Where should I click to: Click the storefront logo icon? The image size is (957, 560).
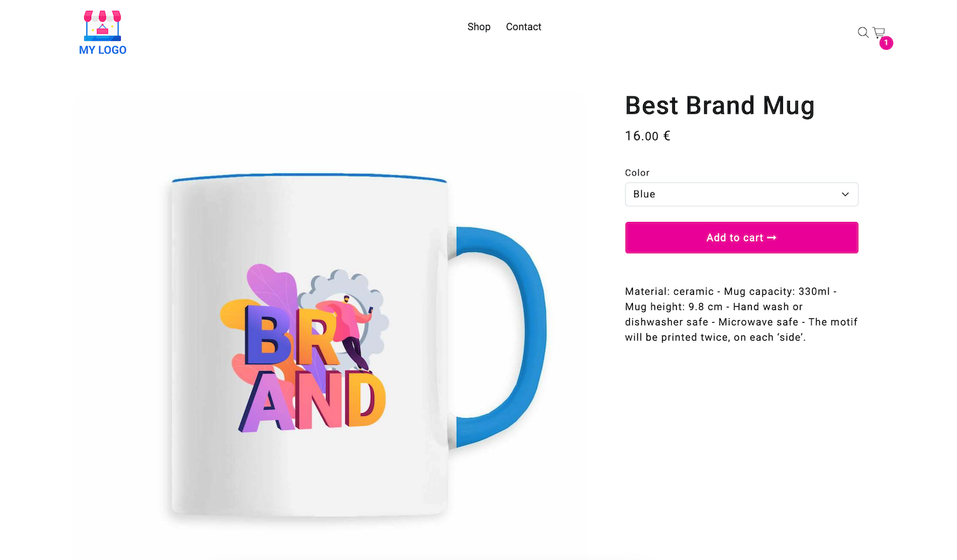(103, 26)
